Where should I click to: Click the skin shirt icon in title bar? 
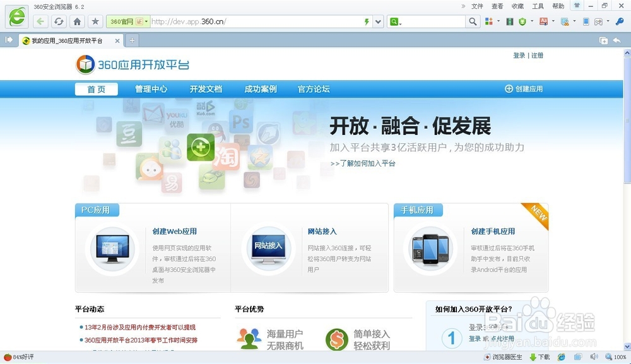tap(577, 6)
